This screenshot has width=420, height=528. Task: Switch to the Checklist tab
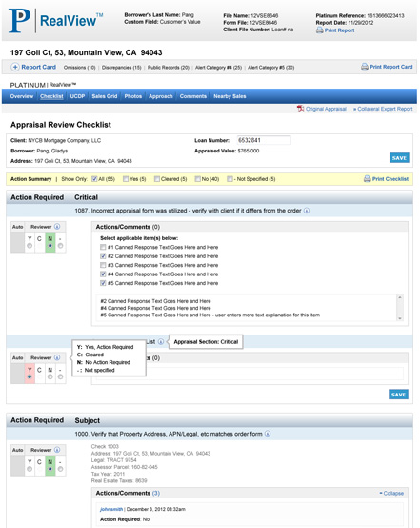tap(51, 96)
